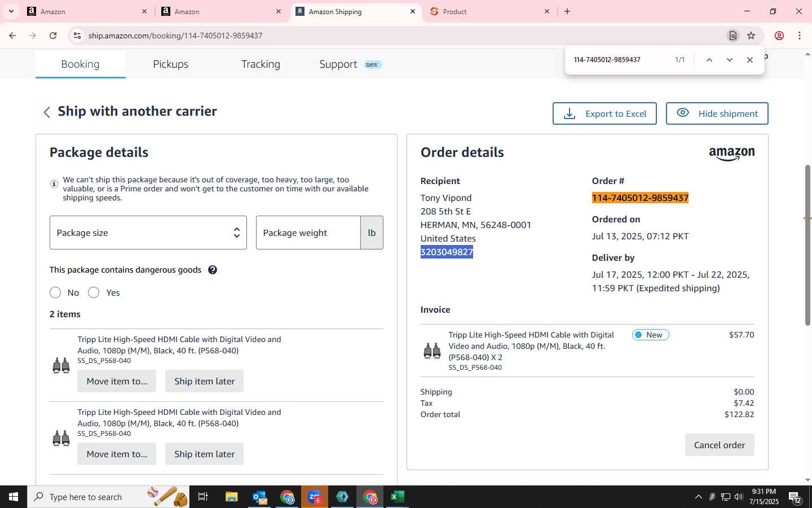The image size is (812, 508).
Task: Click the Package weight field
Action: (308, 233)
